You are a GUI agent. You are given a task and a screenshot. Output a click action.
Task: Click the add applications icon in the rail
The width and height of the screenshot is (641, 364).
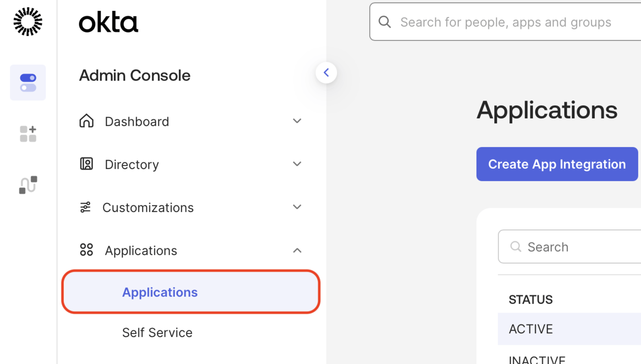(28, 133)
